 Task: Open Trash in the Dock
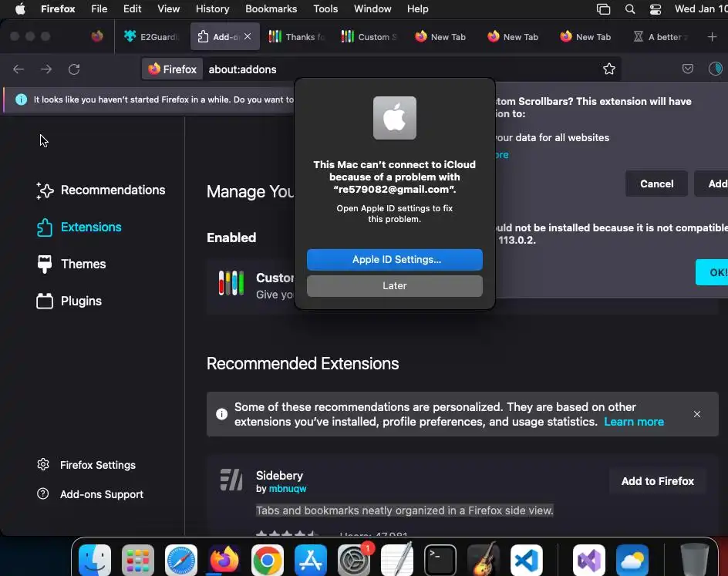click(695, 560)
